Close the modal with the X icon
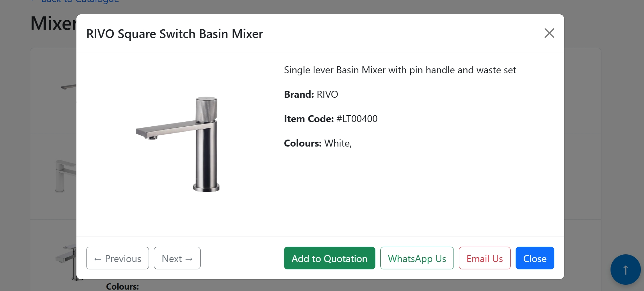The height and width of the screenshot is (291, 644). [x=549, y=33]
